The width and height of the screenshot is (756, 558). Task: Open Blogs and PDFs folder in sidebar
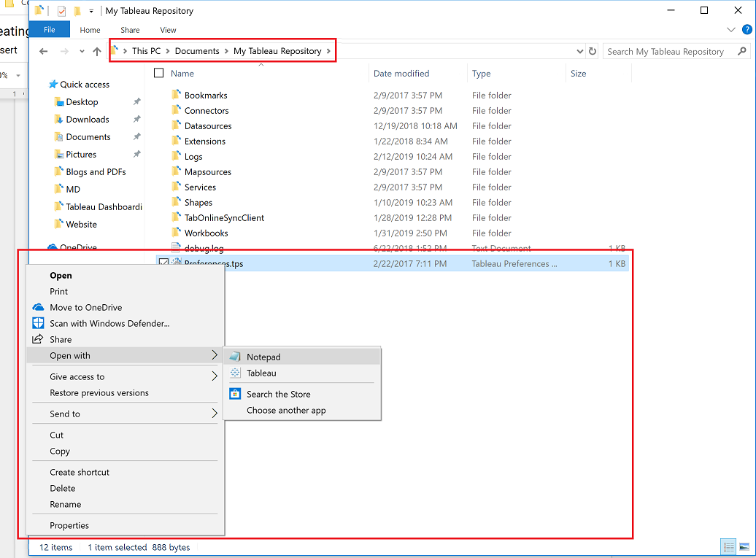click(96, 172)
